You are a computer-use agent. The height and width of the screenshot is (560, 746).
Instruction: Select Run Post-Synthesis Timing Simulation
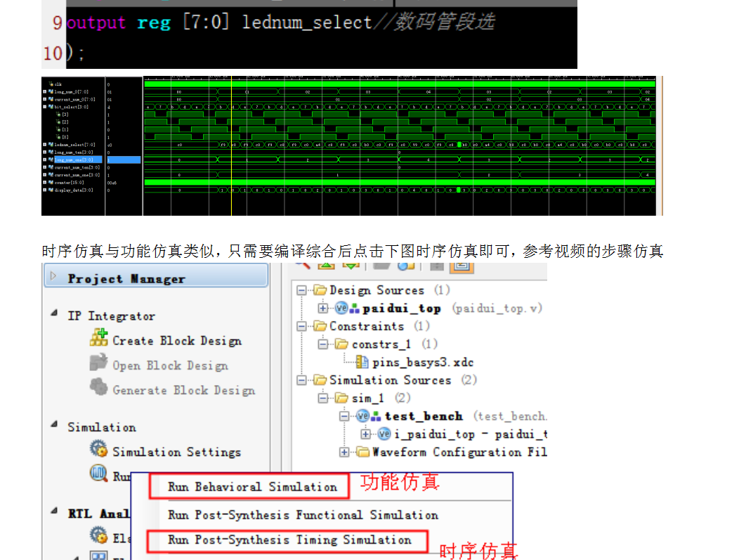[x=289, y=540]
